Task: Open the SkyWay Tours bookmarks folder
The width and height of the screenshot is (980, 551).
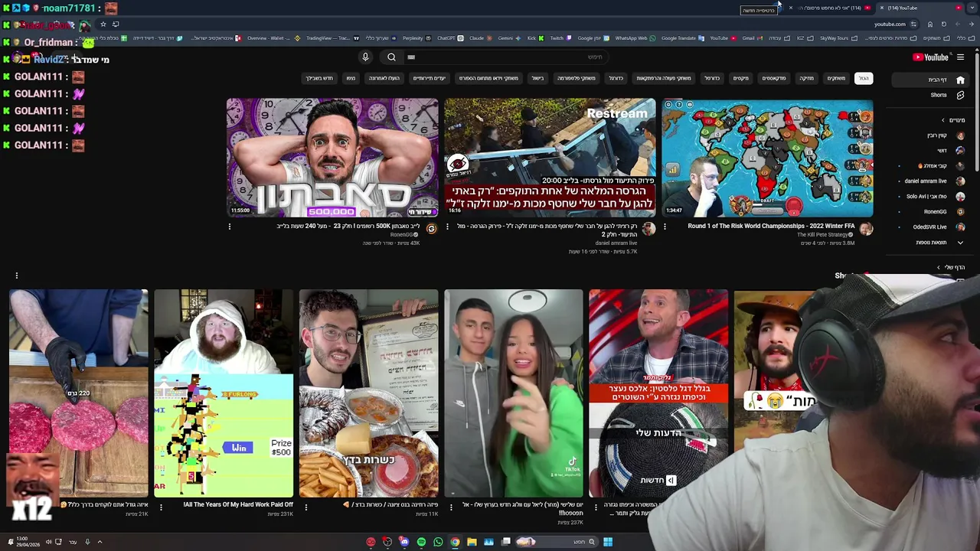Action: (x=838, y=38)
